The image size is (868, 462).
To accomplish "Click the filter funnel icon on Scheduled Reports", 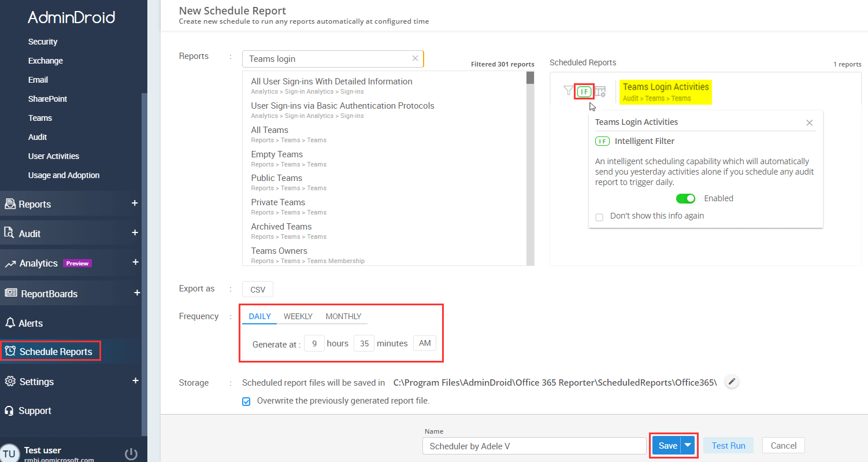I will pyautogui.click(x=568, y=90).
